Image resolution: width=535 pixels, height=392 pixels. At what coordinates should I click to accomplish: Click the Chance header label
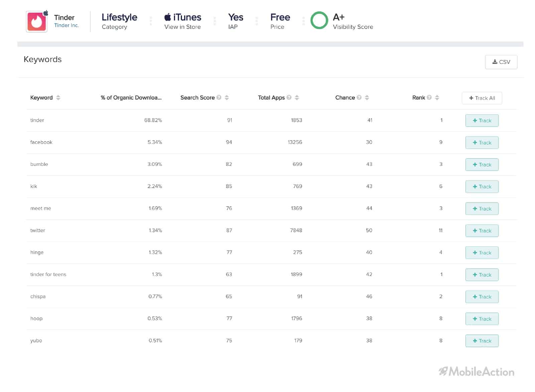(x=345, y=97)
